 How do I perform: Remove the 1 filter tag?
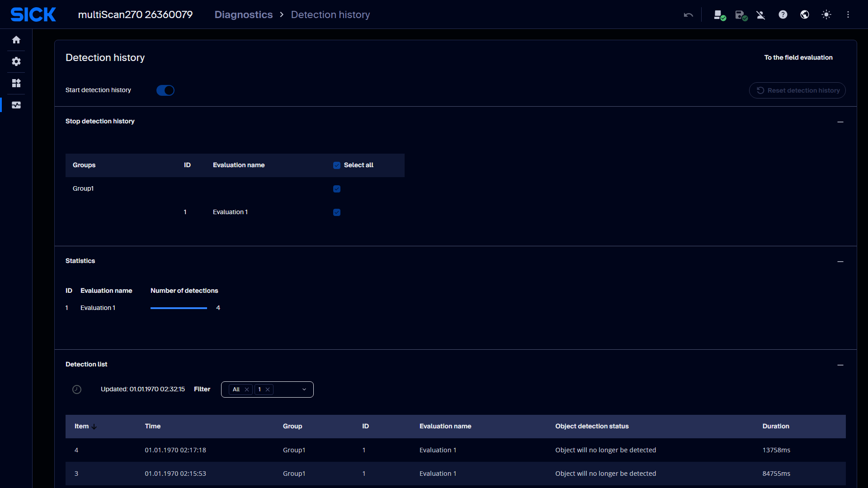pyautogui.click(x=268, y=389)
